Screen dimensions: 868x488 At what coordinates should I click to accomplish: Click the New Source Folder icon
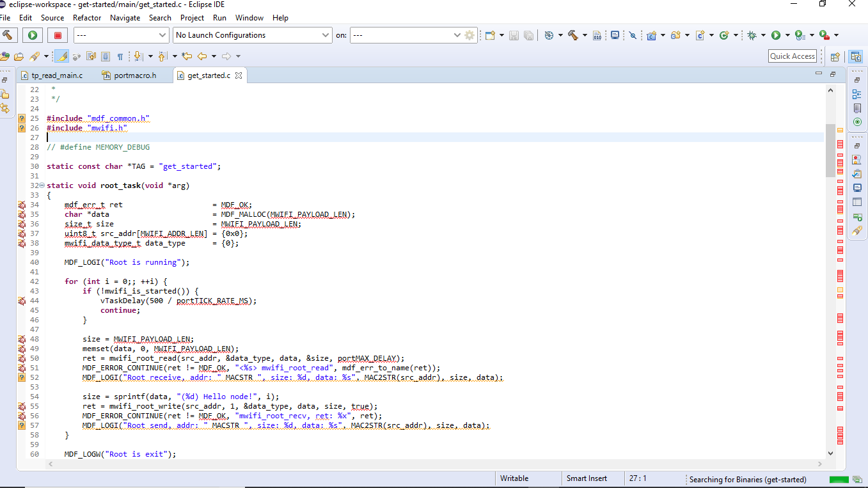pyautogui.click(x=675, y=35)
